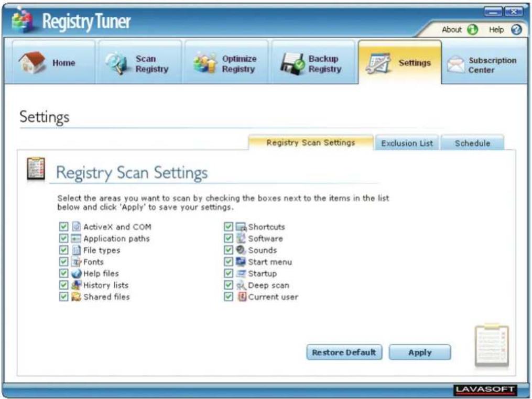Click the Shared files icon
Viewport: 532px width, 399px height.
(x=77, y=296)
